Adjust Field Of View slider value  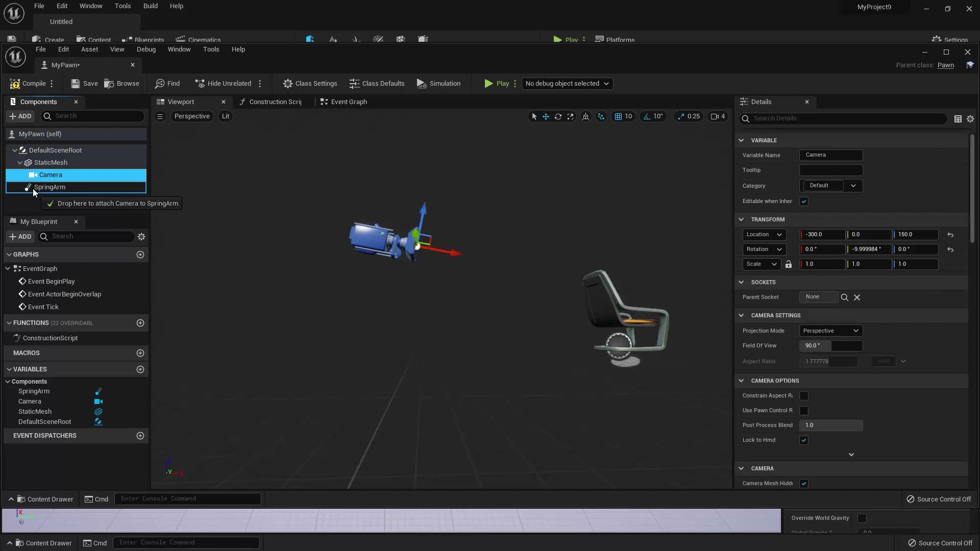click(x=831, y=346)
